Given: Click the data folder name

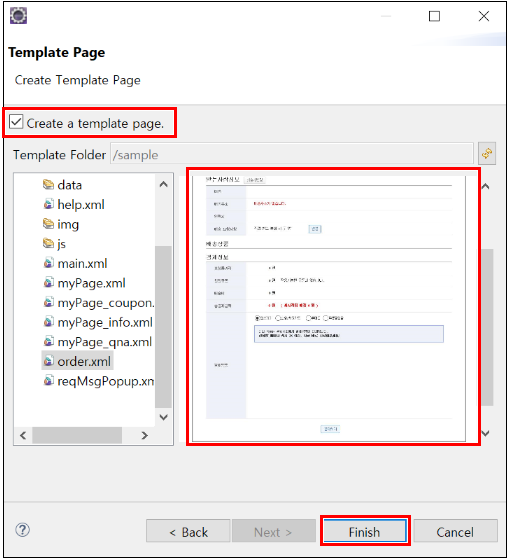Looking at the screenshot, I should [x=70, y=185].
